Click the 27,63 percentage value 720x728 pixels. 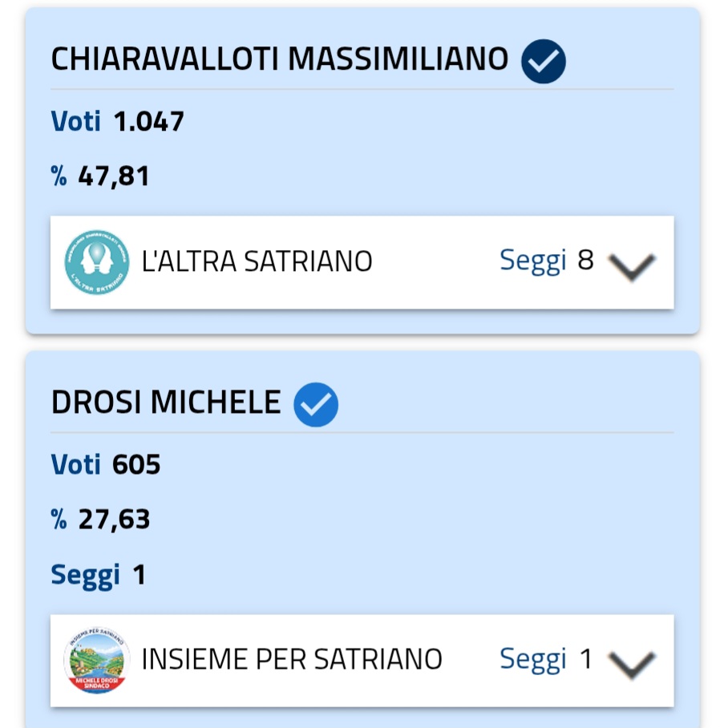point(114,520)
